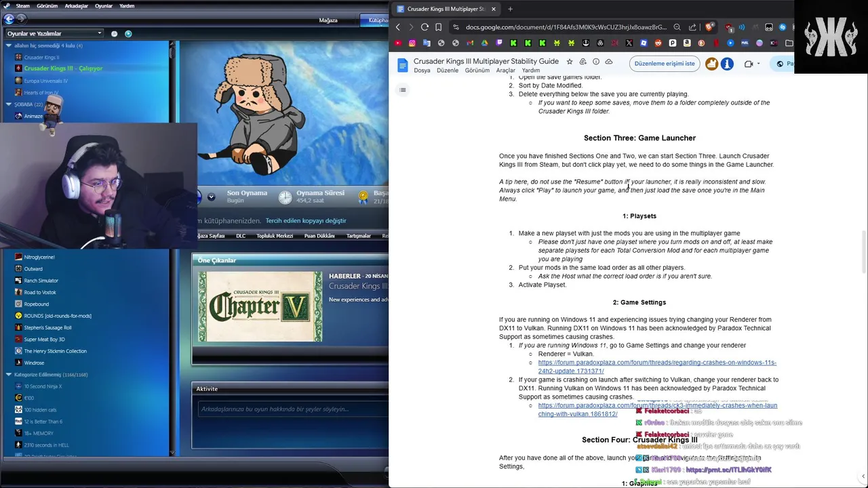Switch to the Mağaza tab in Steam
This screenshot has width=868, height=488.
(328, 20)
